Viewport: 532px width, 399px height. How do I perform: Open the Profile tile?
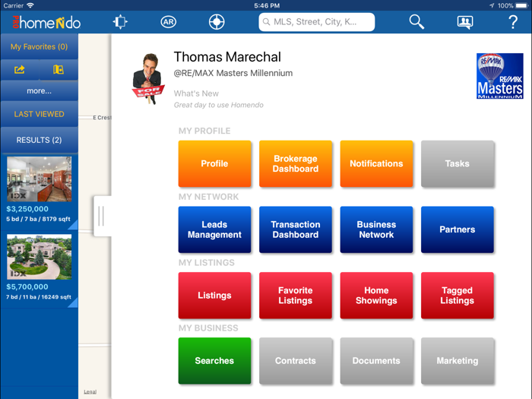215,163
